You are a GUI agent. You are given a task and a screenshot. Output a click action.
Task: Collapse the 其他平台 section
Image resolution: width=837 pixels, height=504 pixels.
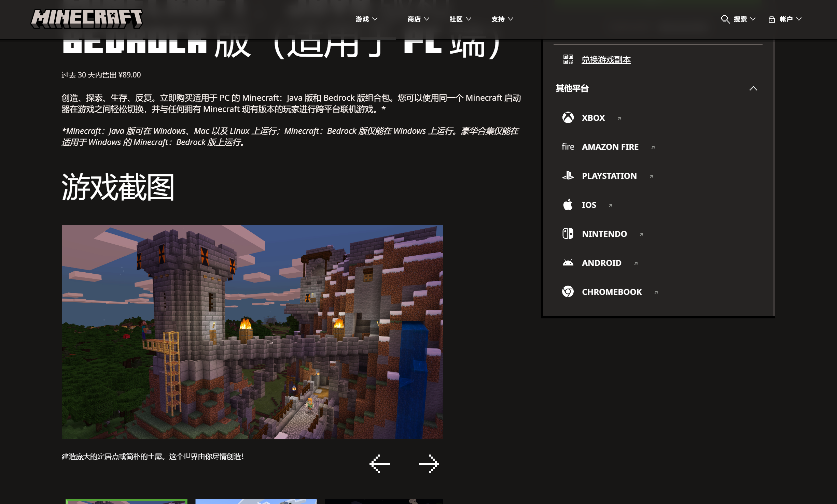click(x=753, y=89)
